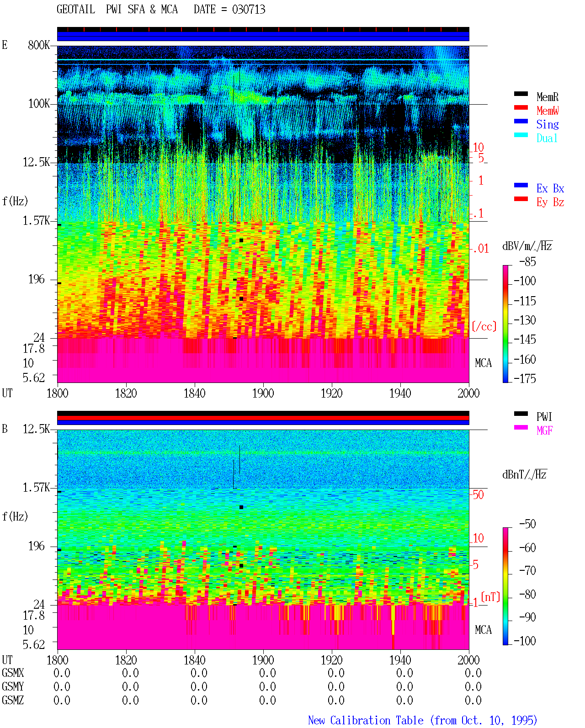585x728 pixels.
Task: Click the black MemR legend swatch
Action: click(521, 94)
